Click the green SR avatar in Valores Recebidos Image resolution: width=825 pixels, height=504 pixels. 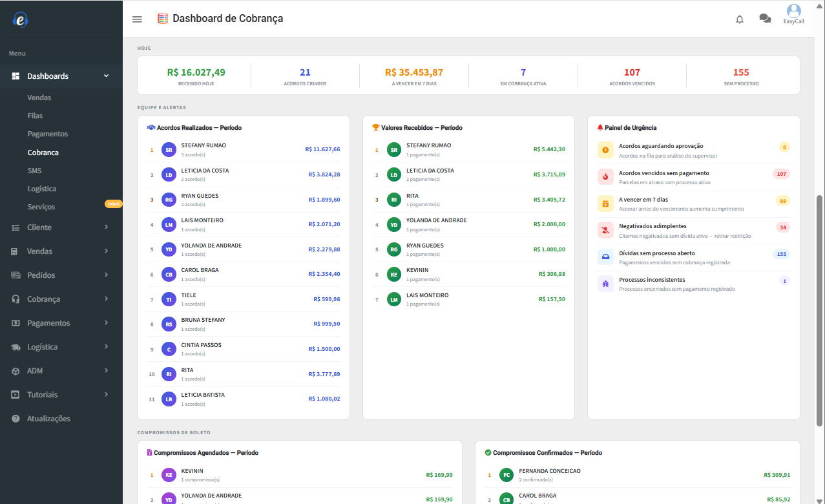point(394,150)
